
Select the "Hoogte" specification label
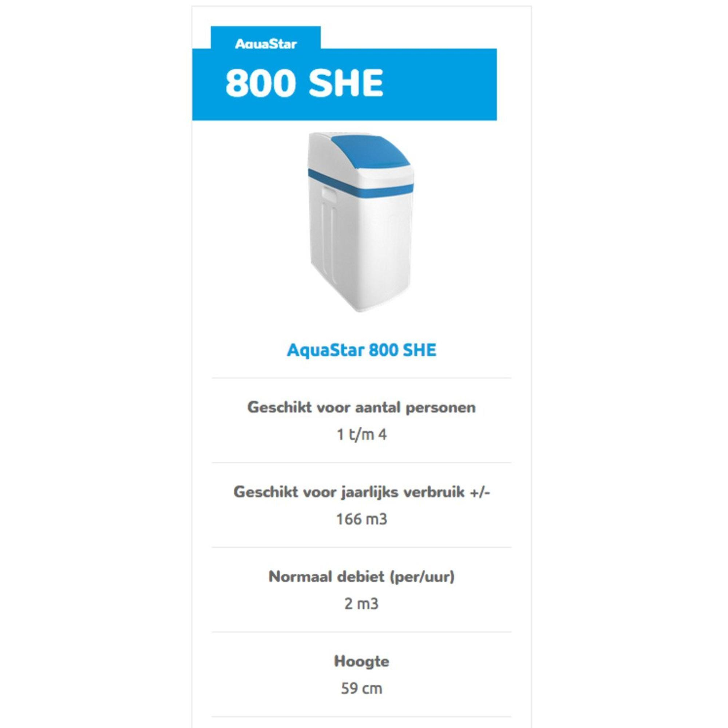click(361, 661)
